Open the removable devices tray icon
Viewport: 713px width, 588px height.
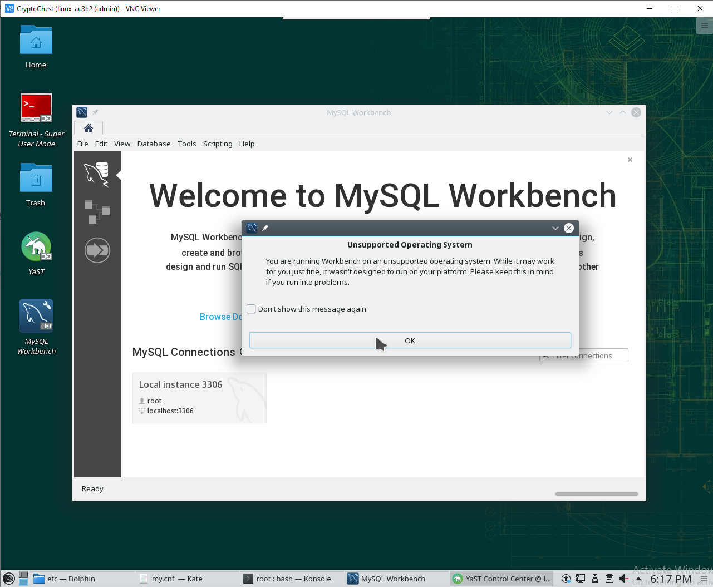click(595, 579)
